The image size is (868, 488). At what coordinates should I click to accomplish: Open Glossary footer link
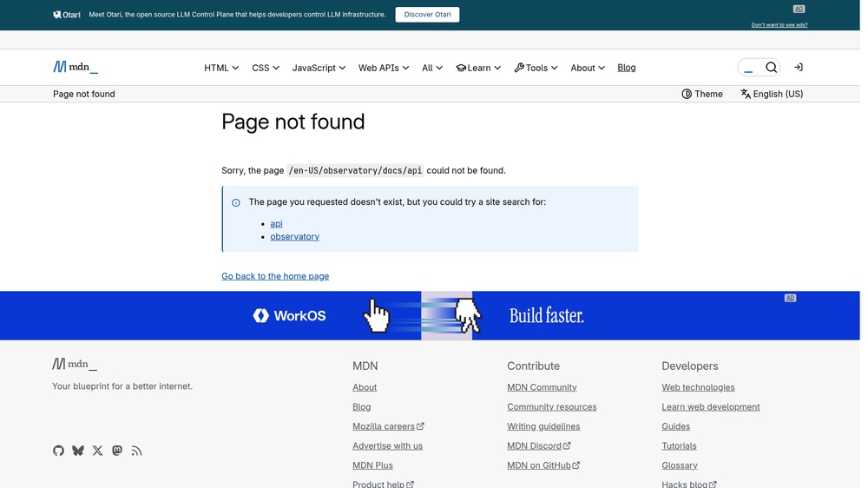680,465
